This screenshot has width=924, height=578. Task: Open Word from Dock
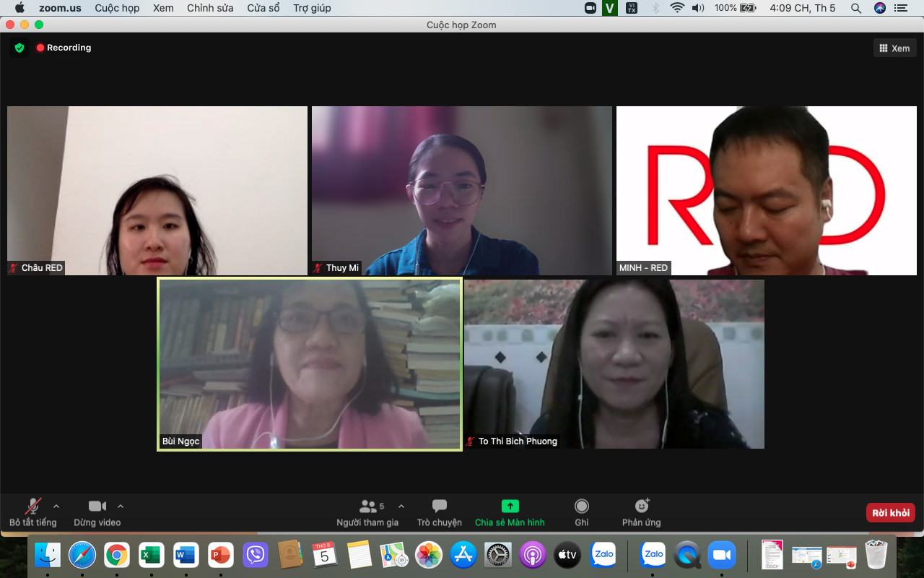[x=186, y=555]
